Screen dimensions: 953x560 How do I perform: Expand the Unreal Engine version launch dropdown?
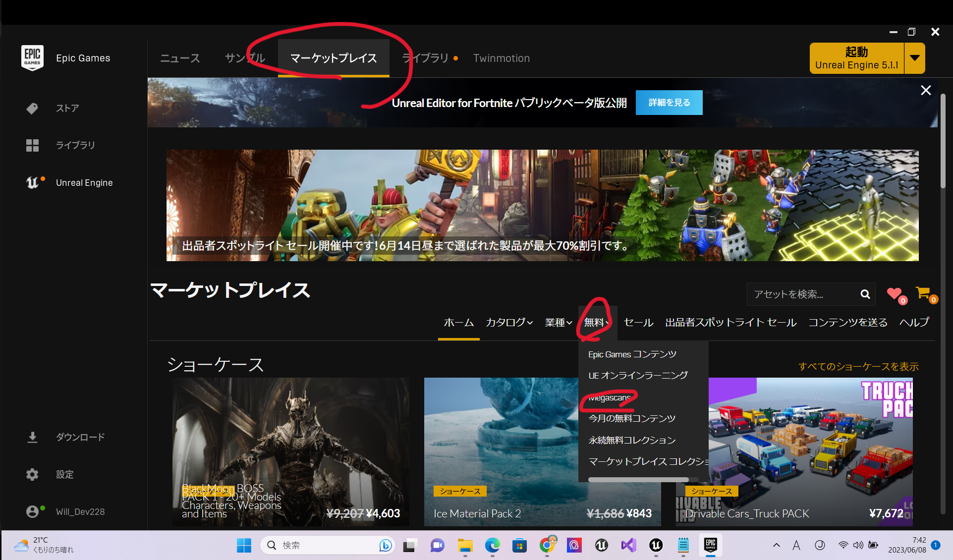click(914, 58)
